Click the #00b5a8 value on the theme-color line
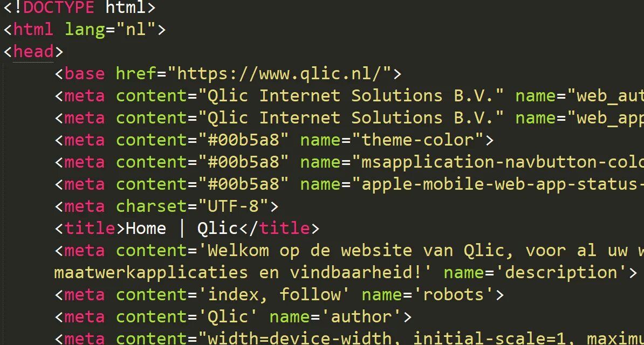 (x=244, y=141)
